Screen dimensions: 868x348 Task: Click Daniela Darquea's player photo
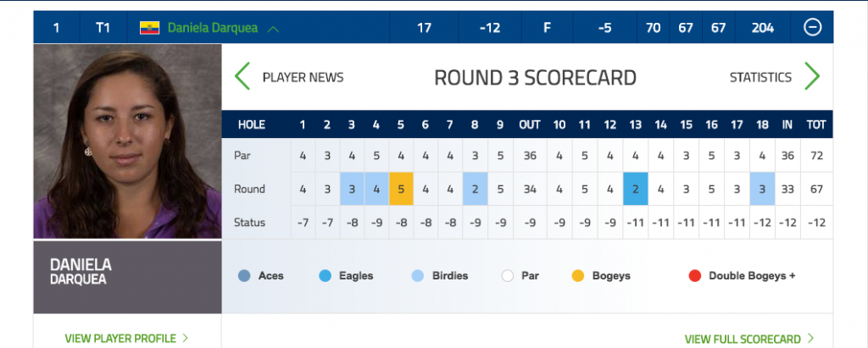point(127,141)
